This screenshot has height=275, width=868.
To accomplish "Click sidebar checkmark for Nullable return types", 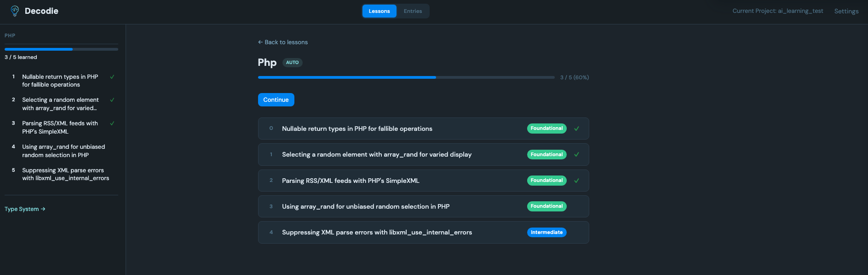I will tap(112, 77).
